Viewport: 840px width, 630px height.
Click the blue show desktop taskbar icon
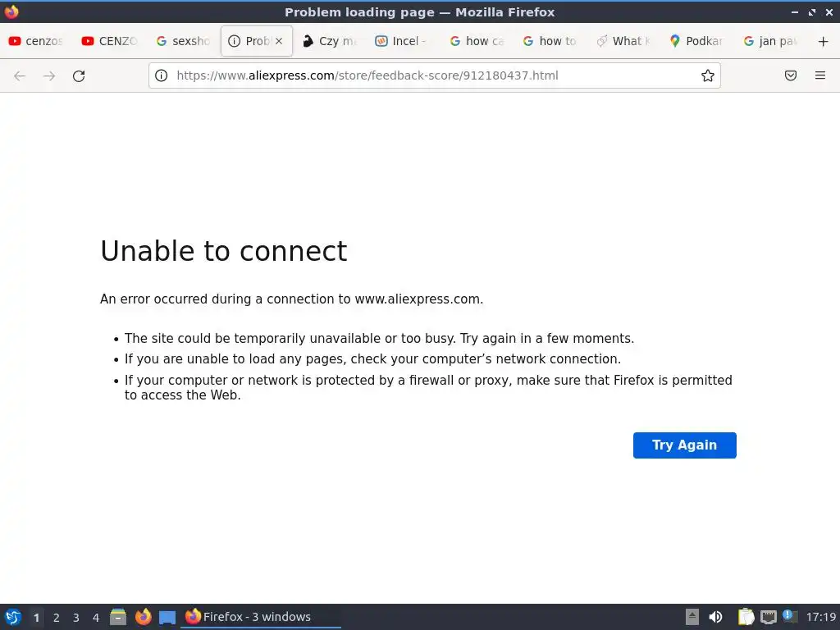(x=167, y=618)
